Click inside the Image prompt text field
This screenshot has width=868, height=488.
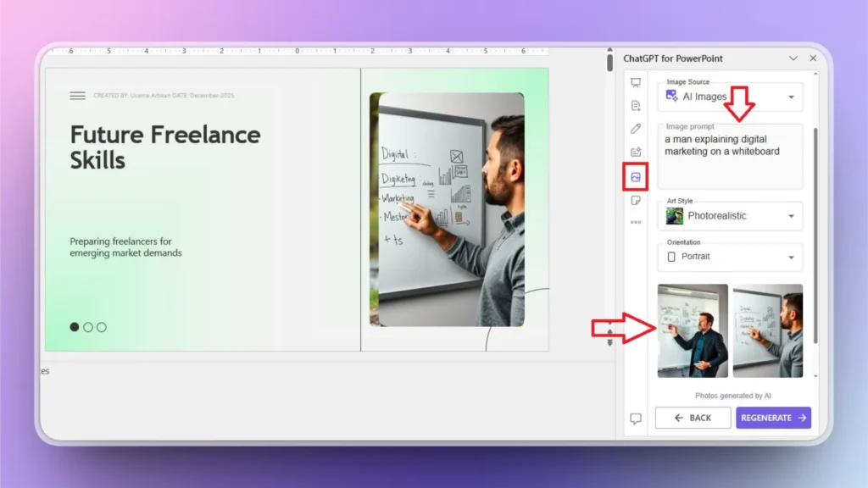tap(729, 157)
